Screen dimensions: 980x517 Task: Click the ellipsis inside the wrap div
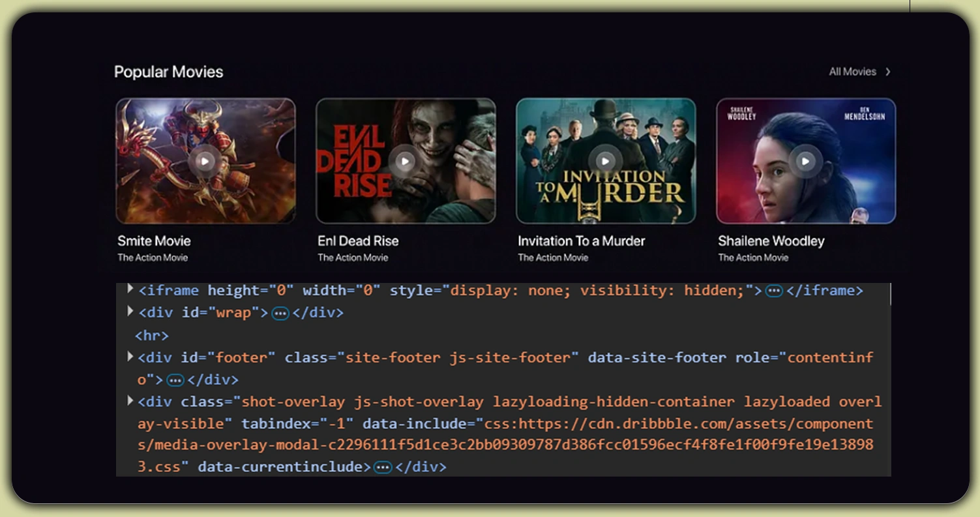coord(279,312)
